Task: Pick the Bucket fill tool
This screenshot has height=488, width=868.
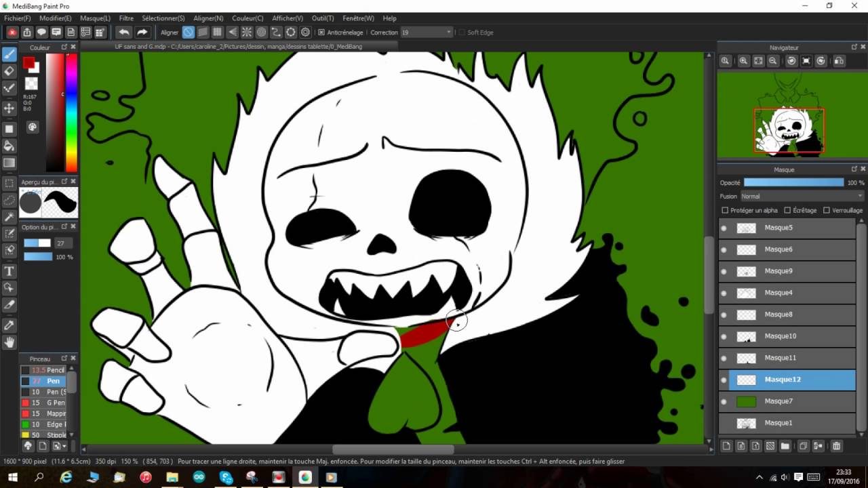Action: click(9, 146)
